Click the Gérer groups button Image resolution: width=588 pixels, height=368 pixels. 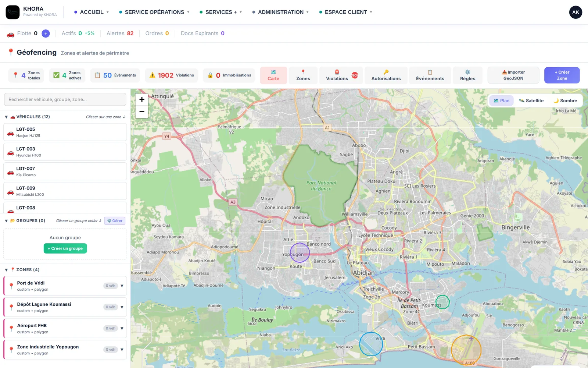[115, 221]
